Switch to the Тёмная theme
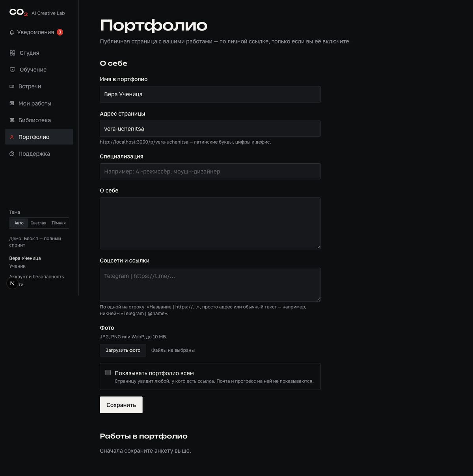The height and width of the screenshot is (476, 473). tap(58, 223)
